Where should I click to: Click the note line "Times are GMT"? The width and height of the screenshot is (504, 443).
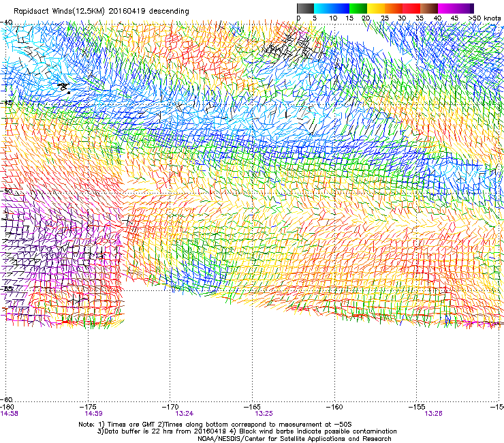click(131, 425)
